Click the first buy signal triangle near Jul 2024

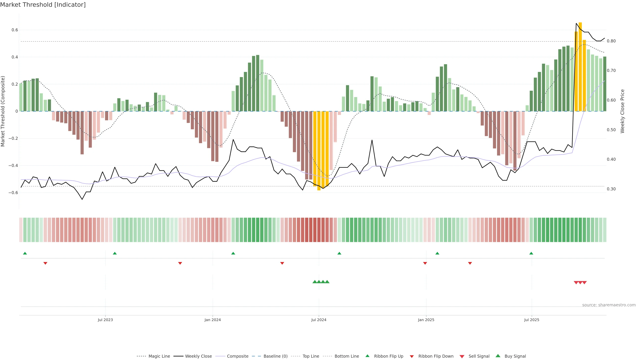[315, 282]
